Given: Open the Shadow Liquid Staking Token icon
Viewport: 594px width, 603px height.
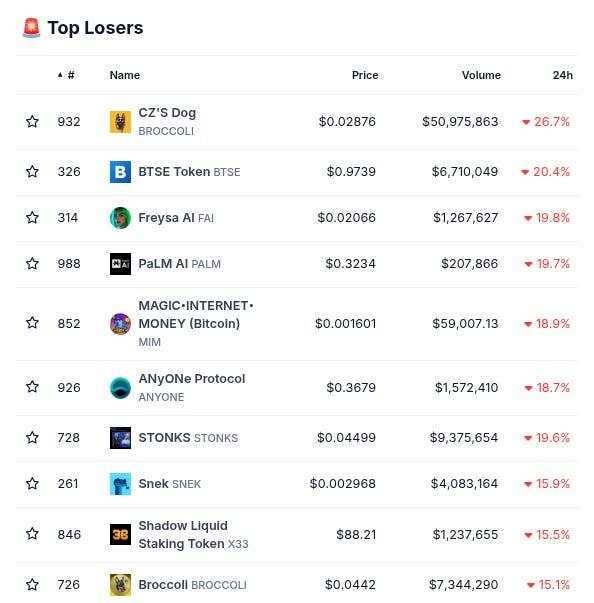Looking at the screenshot, I should (120, 535).
